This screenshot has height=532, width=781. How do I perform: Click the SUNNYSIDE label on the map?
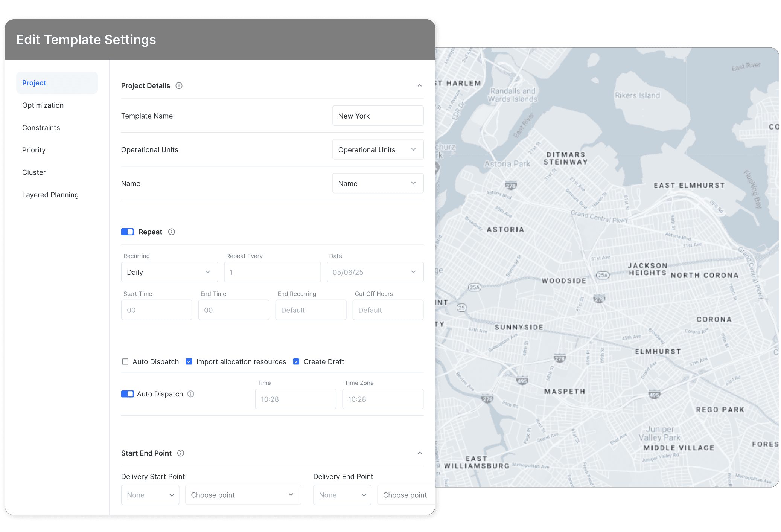click(x=519, y=327)
